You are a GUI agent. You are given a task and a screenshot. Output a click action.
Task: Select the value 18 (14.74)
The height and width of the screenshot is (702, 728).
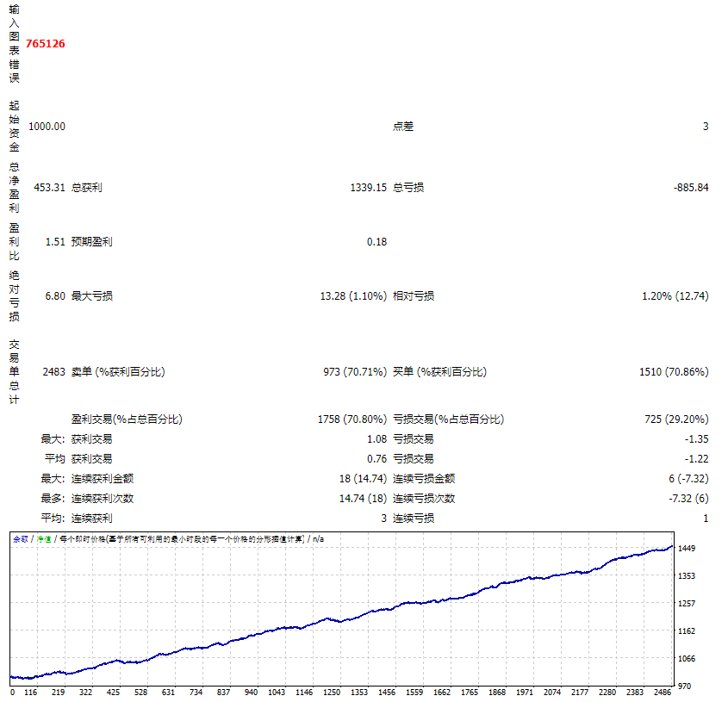(363, 479)
